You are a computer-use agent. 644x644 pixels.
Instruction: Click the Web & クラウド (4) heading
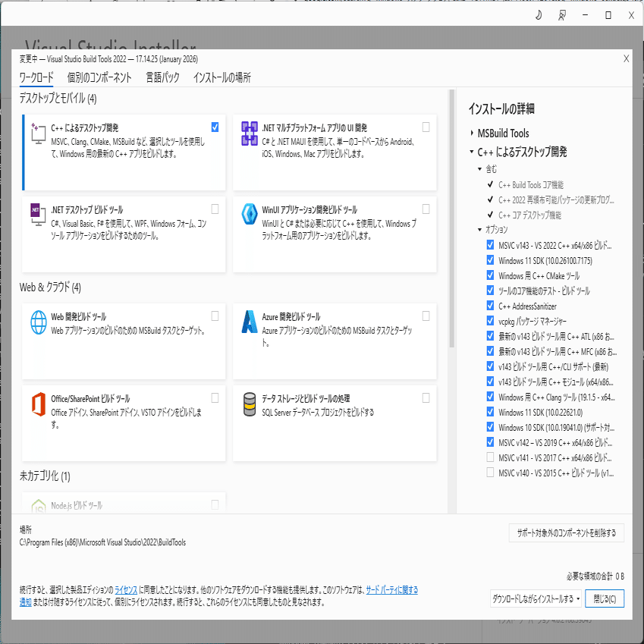pos(50,287)
